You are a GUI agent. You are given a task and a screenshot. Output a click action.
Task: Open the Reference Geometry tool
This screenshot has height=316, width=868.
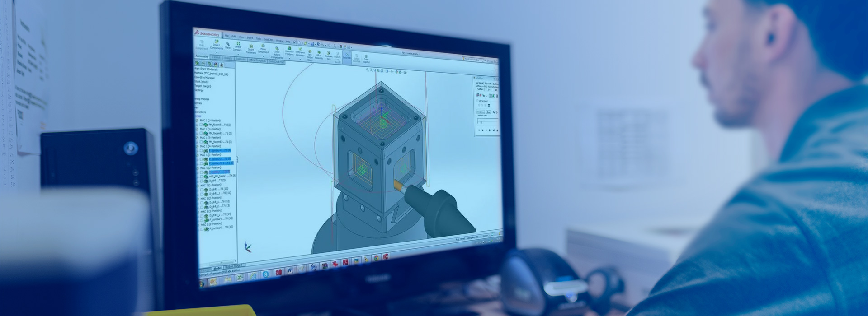coord(300,51)
